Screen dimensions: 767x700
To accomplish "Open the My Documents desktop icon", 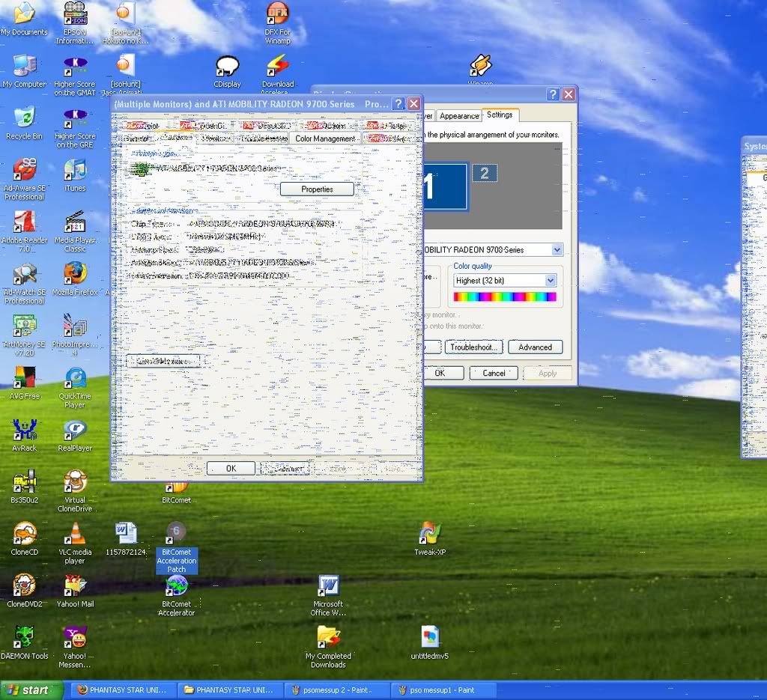I will coord(24,19).
